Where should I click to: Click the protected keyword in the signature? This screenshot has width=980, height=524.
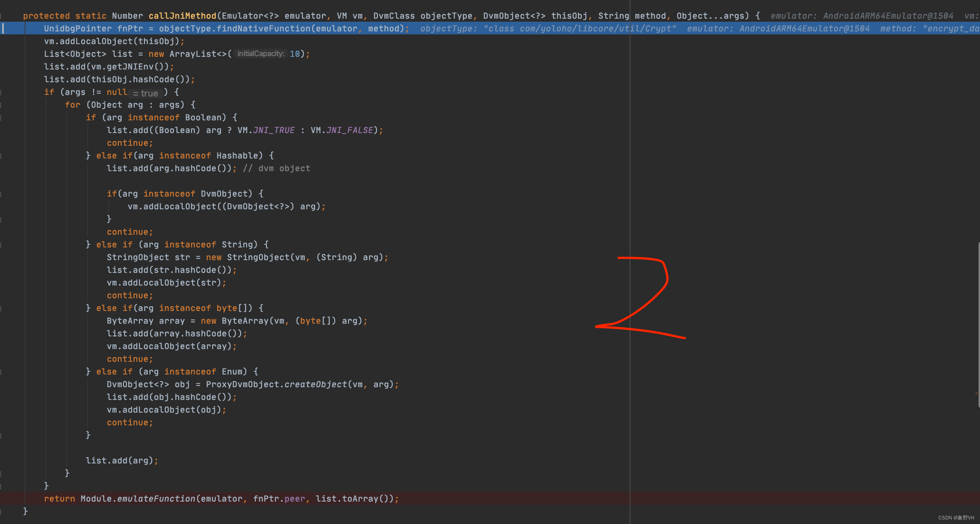(46, 16)
